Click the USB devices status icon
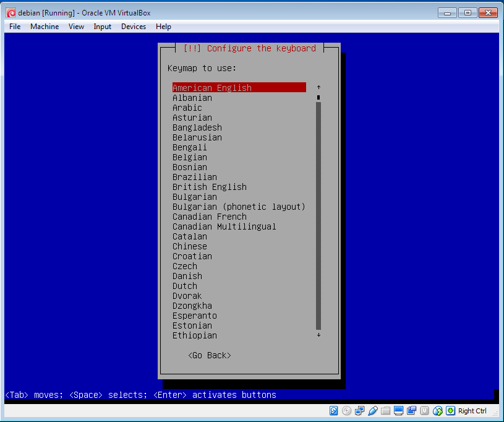Screen dimensions: 504x422 tap(372, 411)
